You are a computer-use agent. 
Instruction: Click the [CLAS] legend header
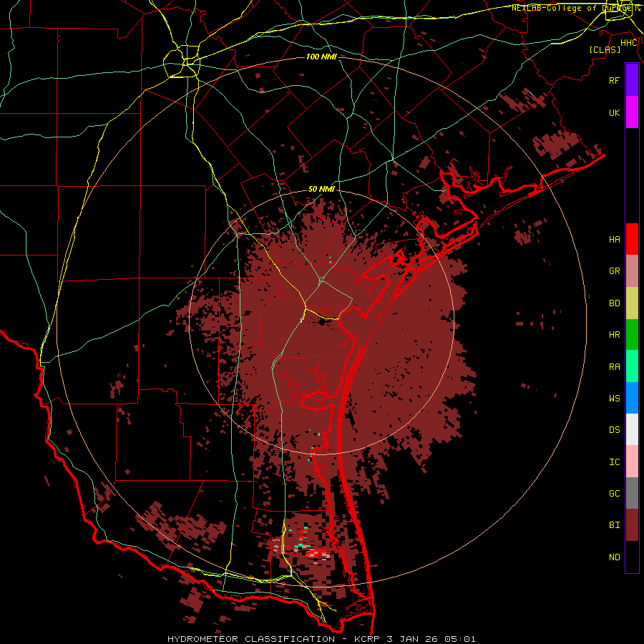[x=605, y=49]
